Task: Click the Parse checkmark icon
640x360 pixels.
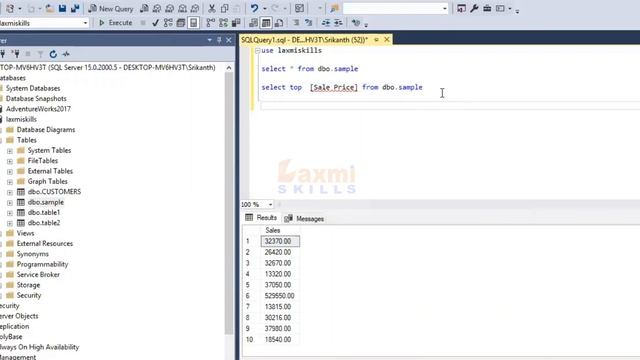Action: [155, 23]
